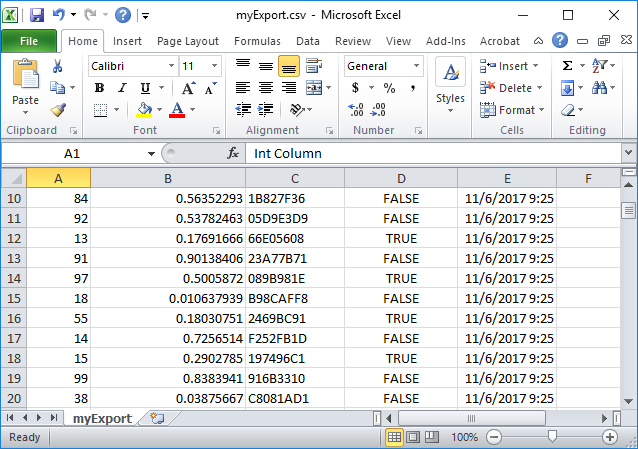638x449 pixels.
Task: Click the yellow Fill Color bucket
Action: pos(144,110)
